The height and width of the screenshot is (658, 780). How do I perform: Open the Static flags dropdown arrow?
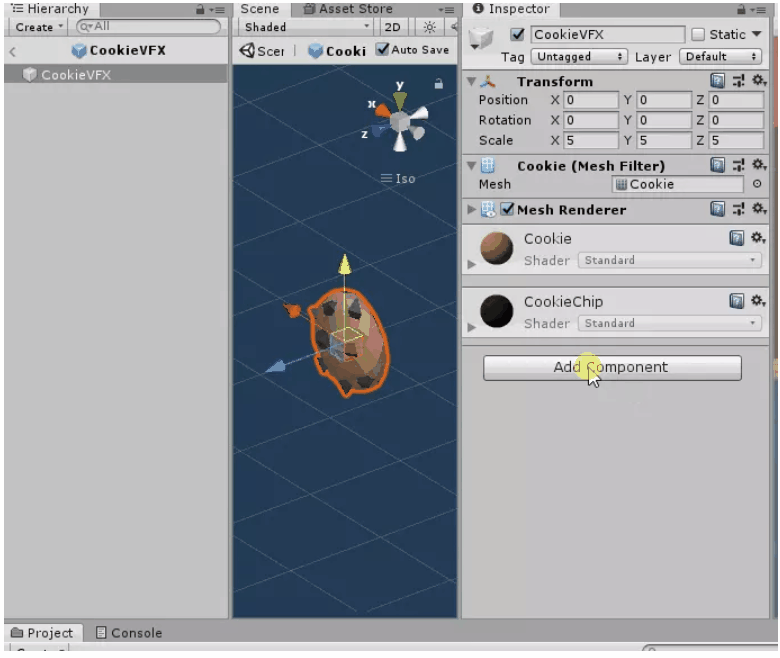click(x=757, y=34)
